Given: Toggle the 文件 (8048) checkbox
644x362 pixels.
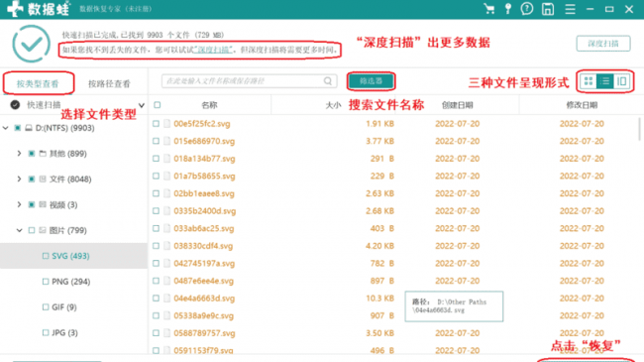Looking at the screenshot, I should 32,179.
